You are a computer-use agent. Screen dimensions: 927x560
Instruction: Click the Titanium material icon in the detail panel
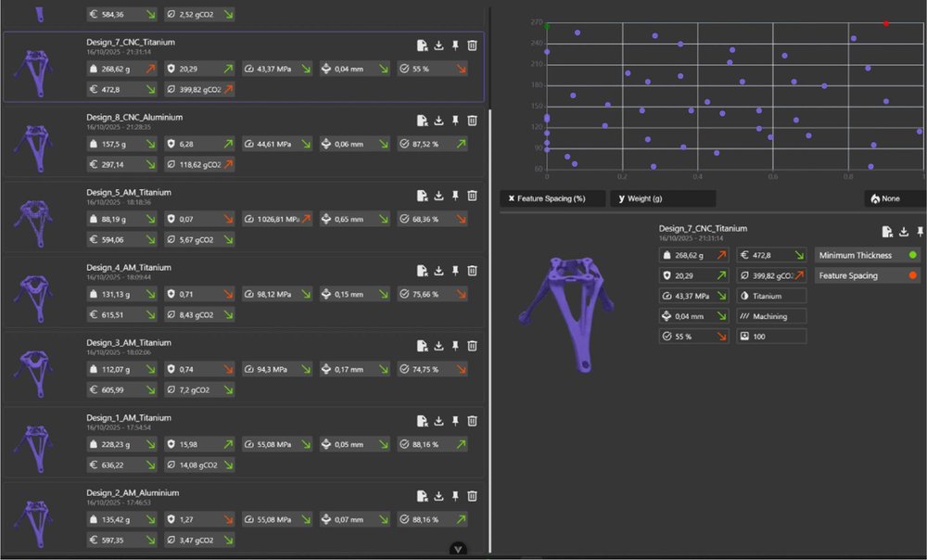pos(771,295)
